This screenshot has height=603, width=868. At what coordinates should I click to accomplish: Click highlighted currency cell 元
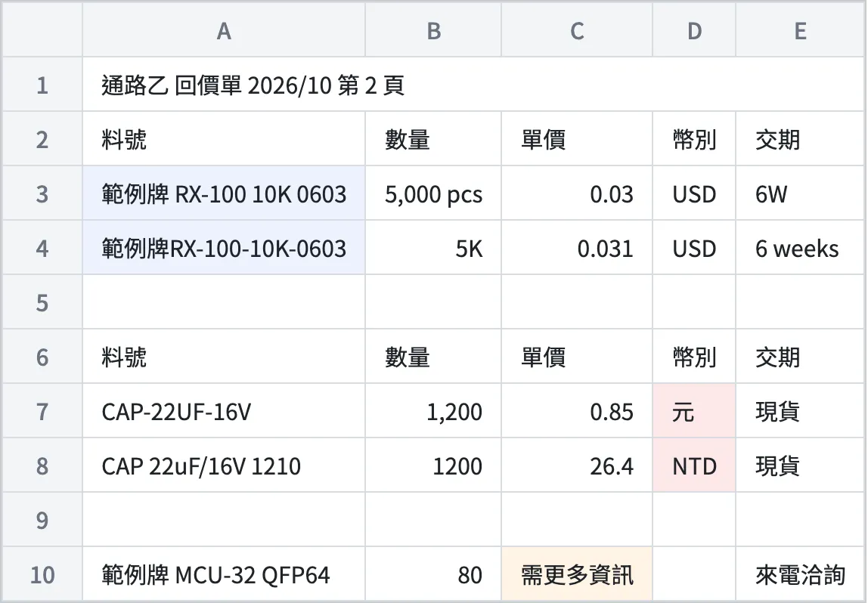694,410
